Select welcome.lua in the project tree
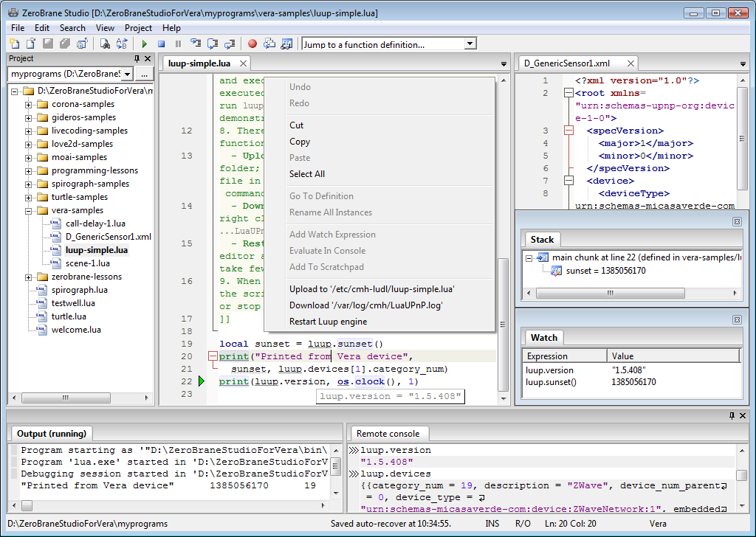Viewport: 756px width, 537px height. click(76, 330)
